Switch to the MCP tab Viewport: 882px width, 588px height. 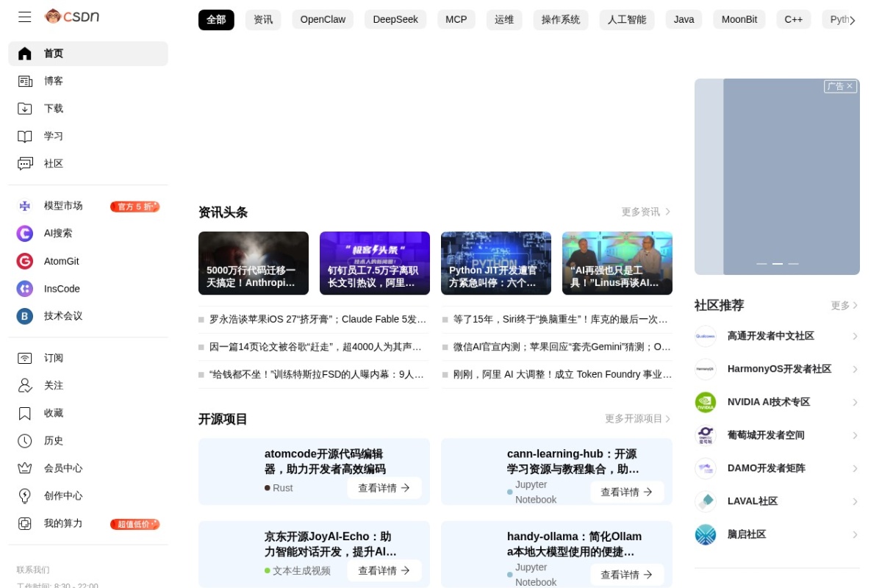click(456, 20)
